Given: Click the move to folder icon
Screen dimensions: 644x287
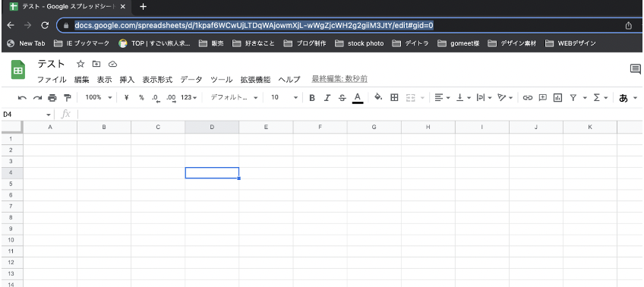Looking at the screenshot, I should 96,64.
